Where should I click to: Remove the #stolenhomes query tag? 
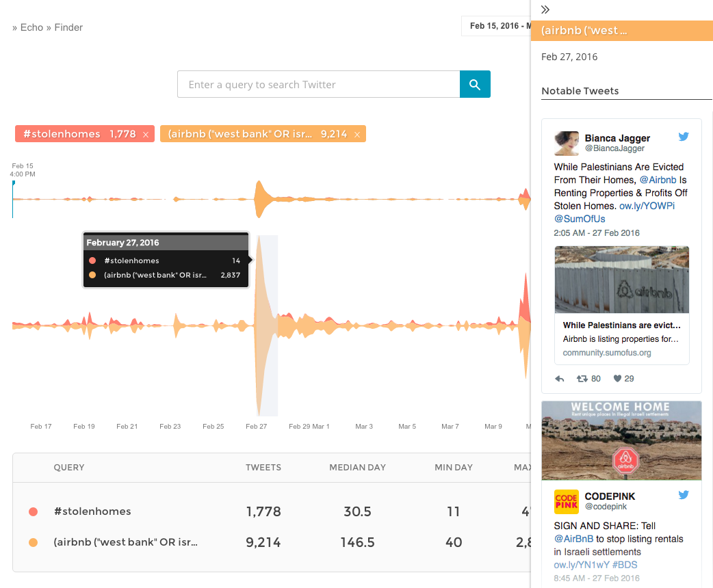pyautogui.click(x=146, y=135)
